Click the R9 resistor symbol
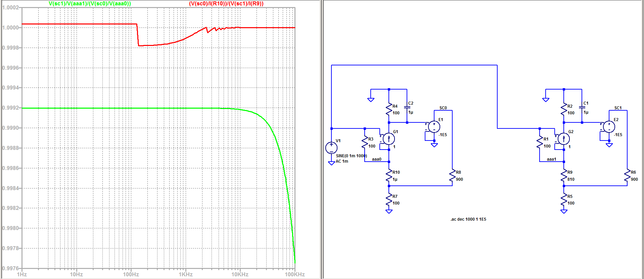 point(564,176)
